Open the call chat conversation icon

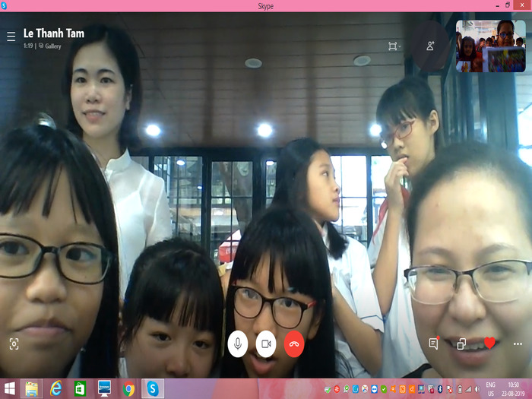(x=434, y=344)
